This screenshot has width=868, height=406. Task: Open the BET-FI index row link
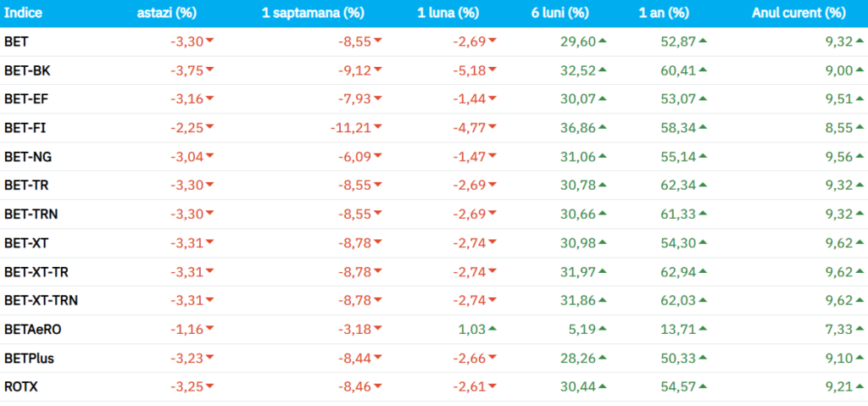pos(23,127)
